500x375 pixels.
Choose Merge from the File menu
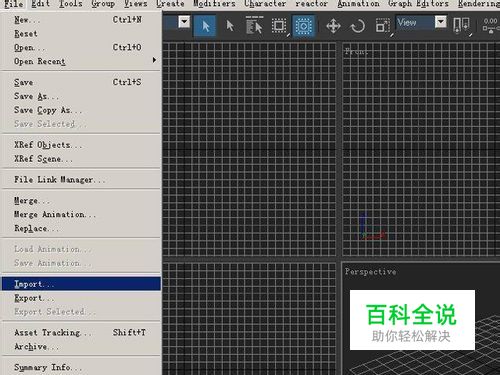coord(81,201)
